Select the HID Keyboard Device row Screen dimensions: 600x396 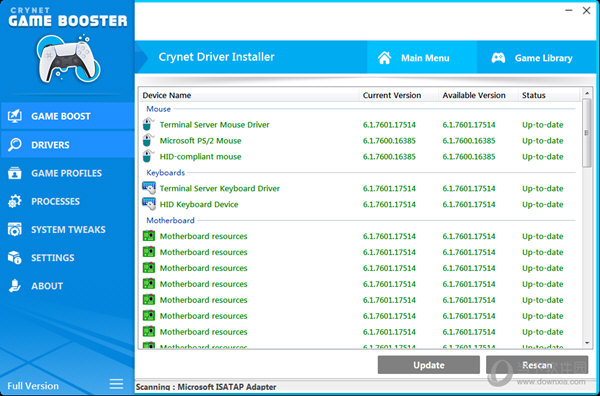coord(360,204)
